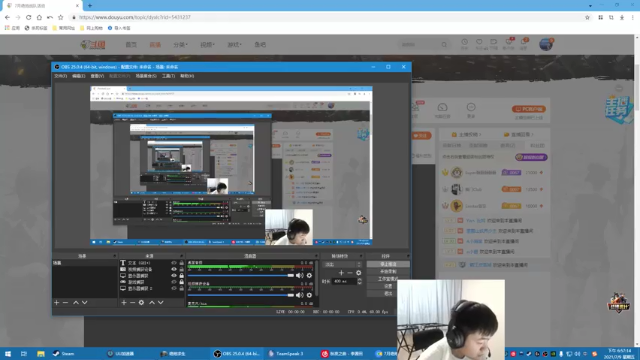Open TeamSpeak 3 from the taskbar
Image resolution: width=640 pixels, height=360 pixels.
(x=286, y=353)
